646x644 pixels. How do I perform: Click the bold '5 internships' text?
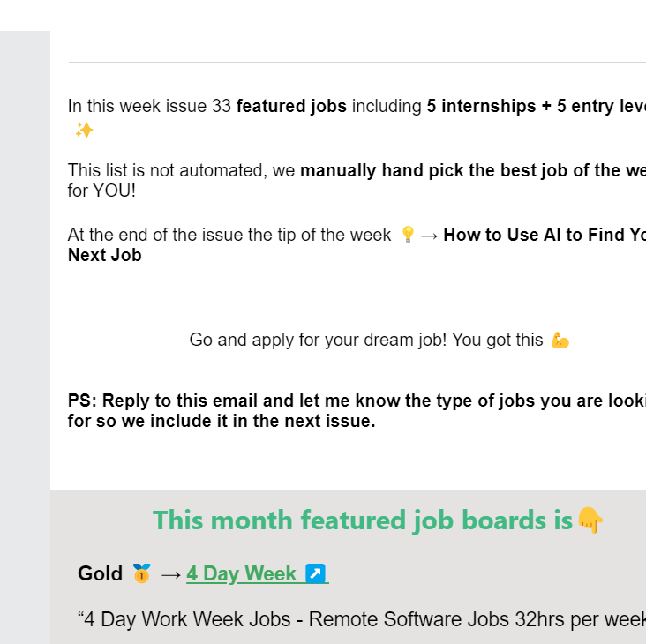pyautogui.click(x=481, y=106)
